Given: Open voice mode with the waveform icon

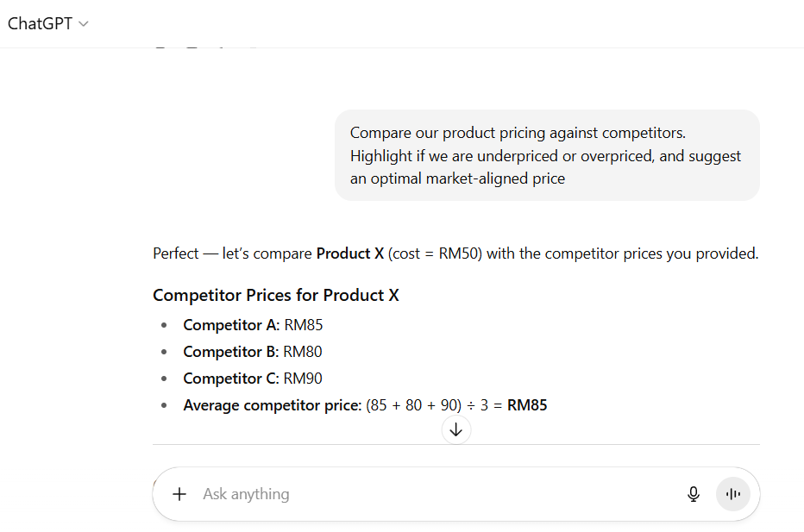Looking at the screenshot, I should [732, 493].
